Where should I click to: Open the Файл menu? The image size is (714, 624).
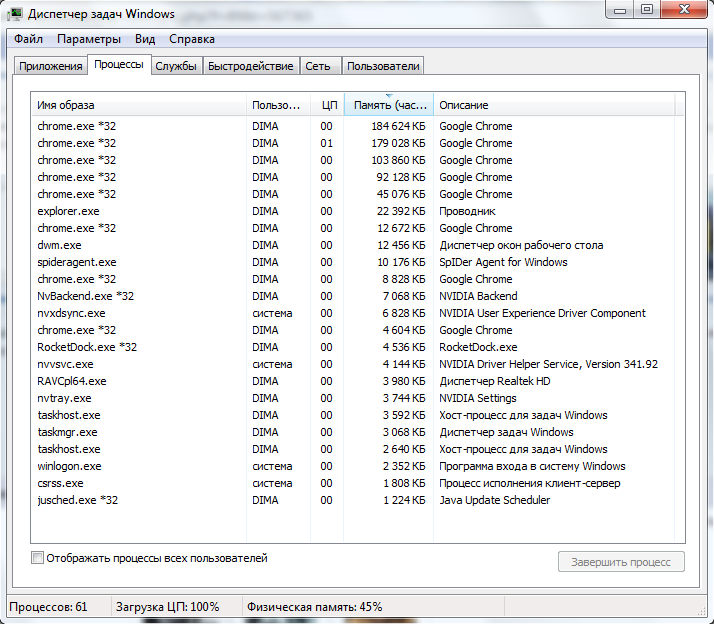coord(28,39)
